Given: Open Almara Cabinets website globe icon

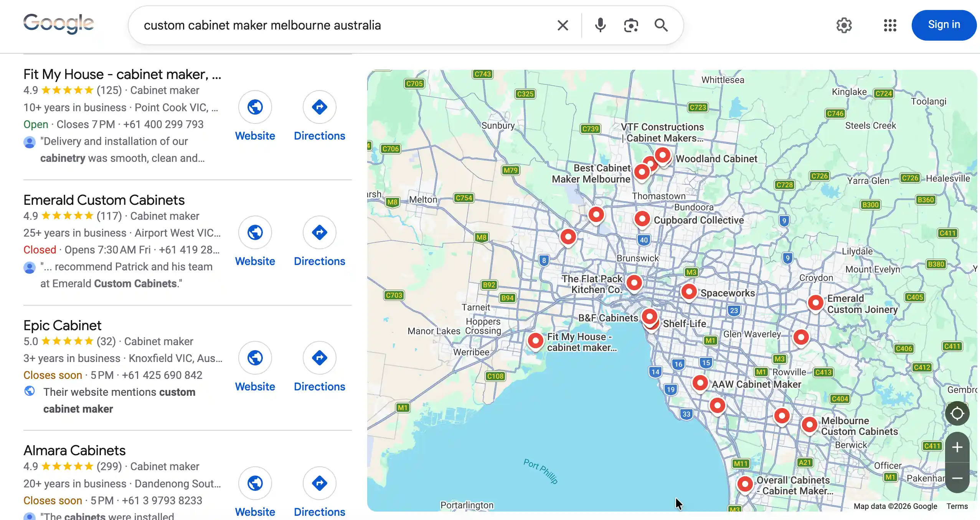Looking at the screenshot, I should point(255,483).
